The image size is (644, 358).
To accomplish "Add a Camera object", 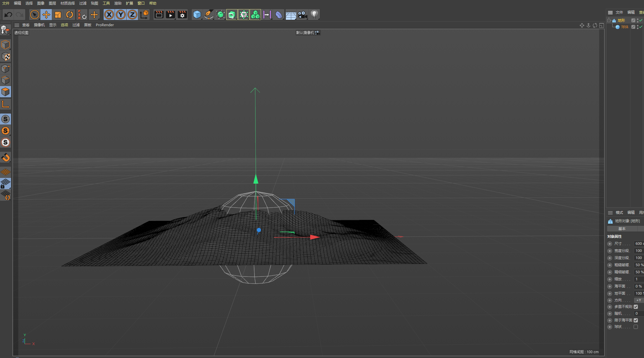I will [x=302, y=15].
